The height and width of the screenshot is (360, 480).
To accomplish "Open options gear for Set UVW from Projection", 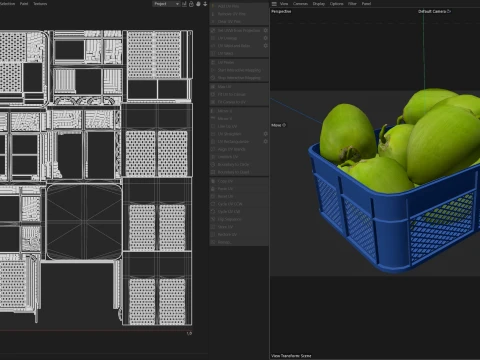I will coord(266,30).
